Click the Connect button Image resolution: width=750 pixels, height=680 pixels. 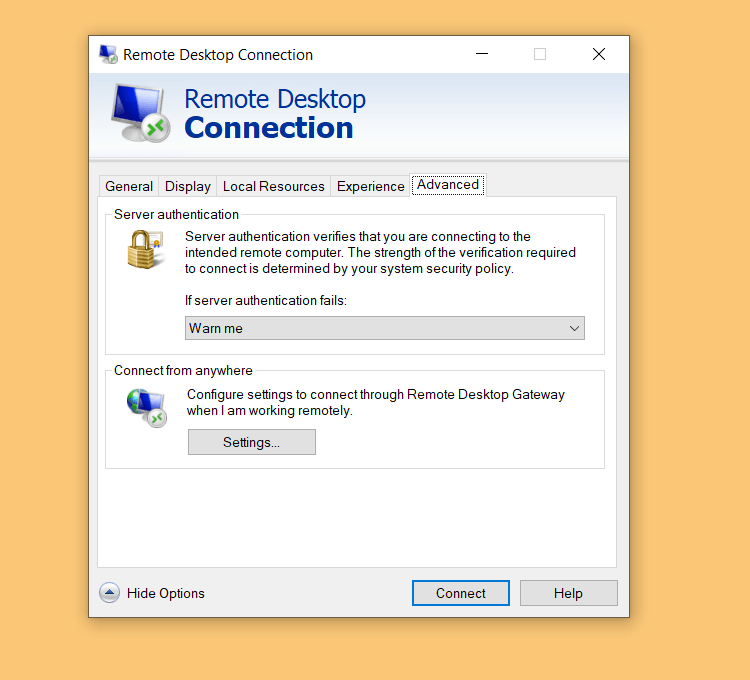coord(461,593)
